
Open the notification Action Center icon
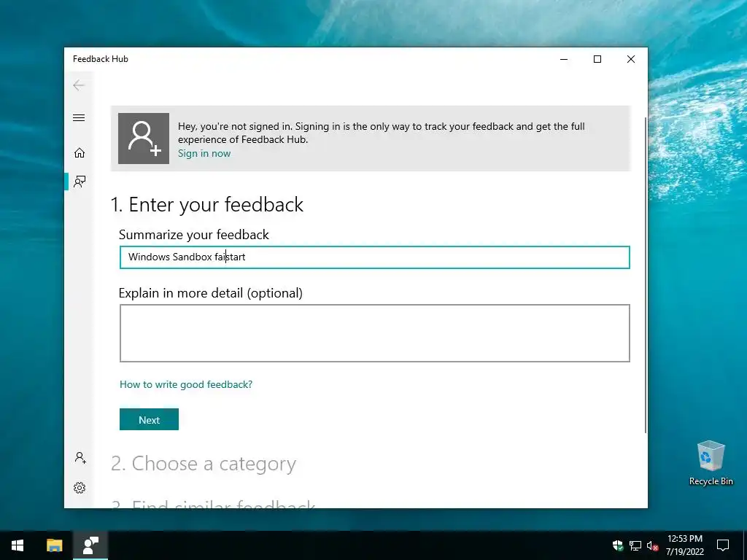723,545
